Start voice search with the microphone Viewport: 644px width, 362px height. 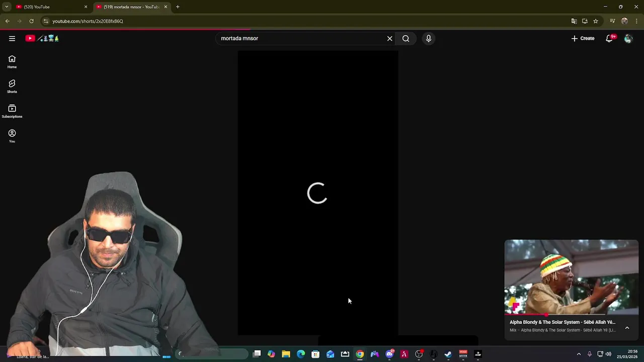point(429,38)
